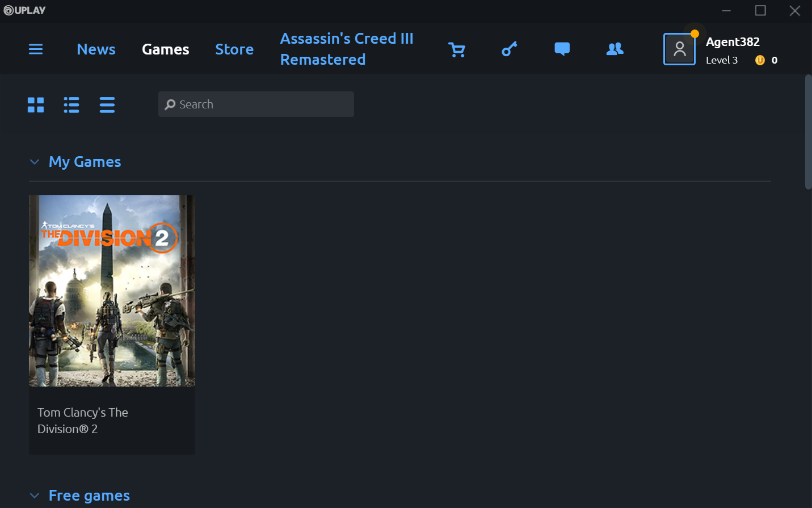The width and height of the screenshot is (812, 508).
Task: Click the coin balance value 0
Action: [x=774, y=60]
